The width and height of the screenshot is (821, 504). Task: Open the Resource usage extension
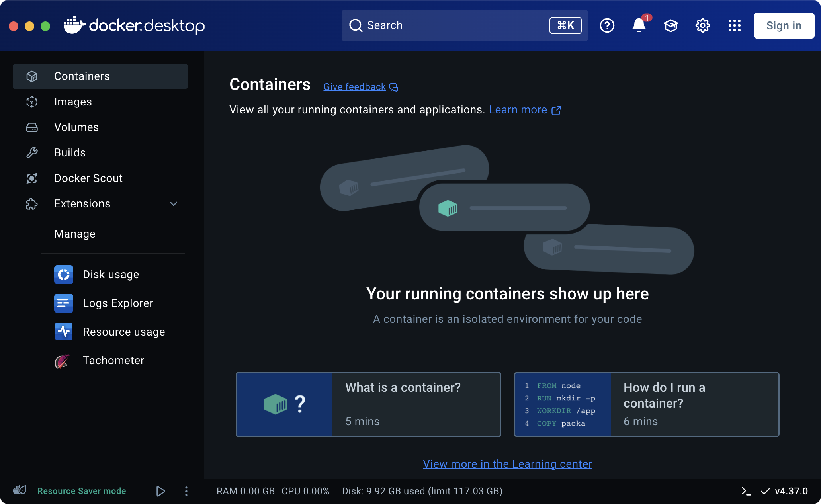pyautogui.click(x=123, y=331)
